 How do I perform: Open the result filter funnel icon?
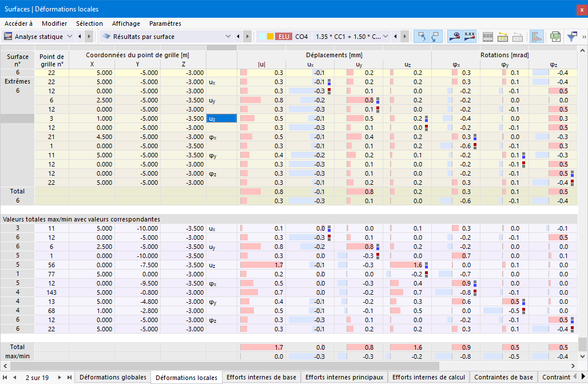tap(572, 37)
